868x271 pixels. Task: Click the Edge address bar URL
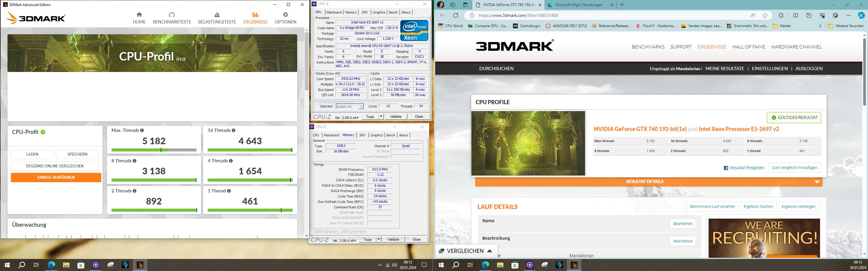point(518,15)
